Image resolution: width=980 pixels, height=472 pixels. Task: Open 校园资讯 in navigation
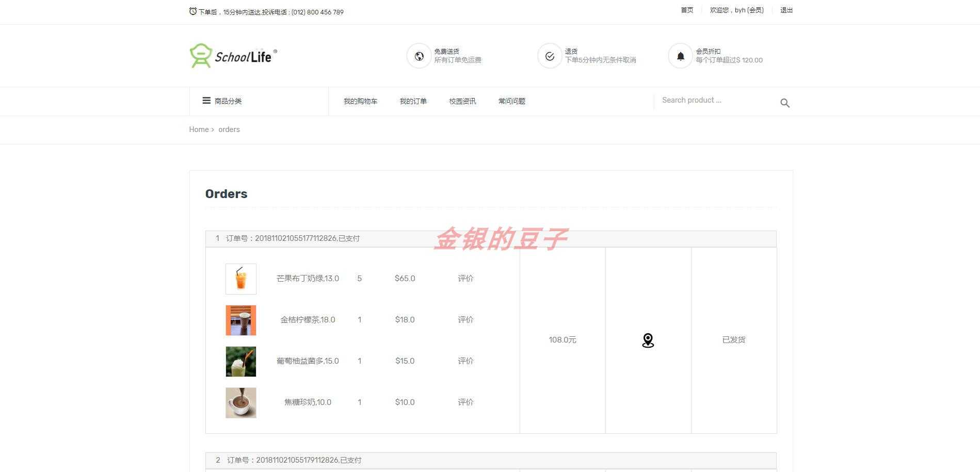click(x=462, y=101)
